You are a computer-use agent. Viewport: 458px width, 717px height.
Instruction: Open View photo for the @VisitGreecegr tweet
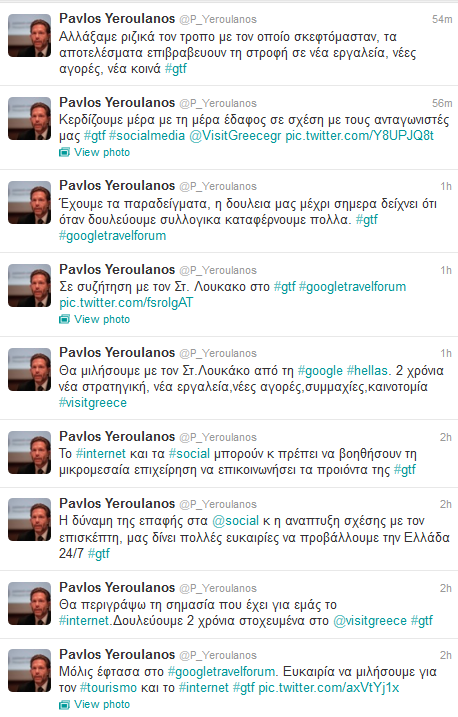point(102,152)
